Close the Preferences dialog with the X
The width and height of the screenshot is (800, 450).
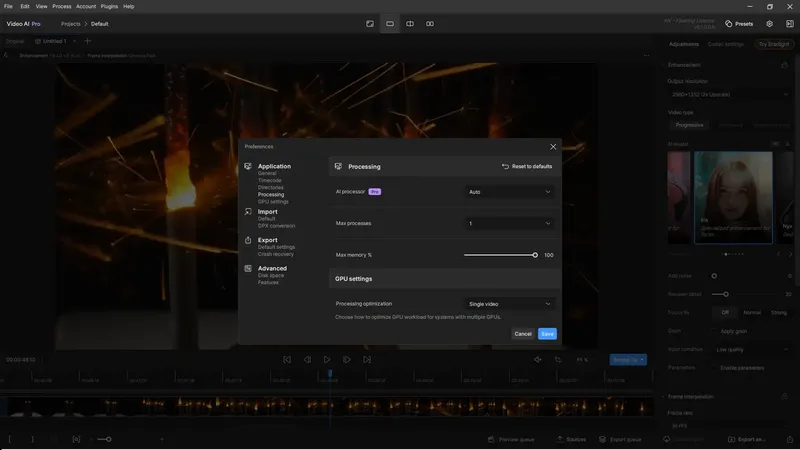553,146
